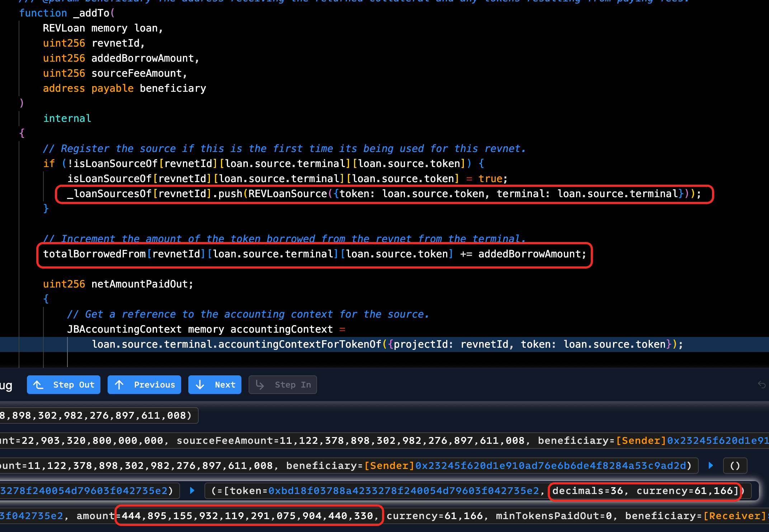Click the Step Out debug button

(63, 385)
